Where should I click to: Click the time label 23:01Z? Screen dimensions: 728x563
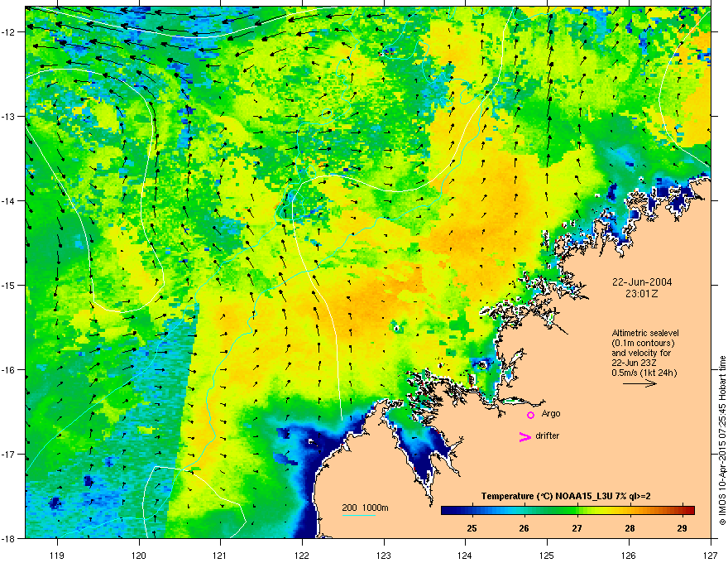[642, 294]
